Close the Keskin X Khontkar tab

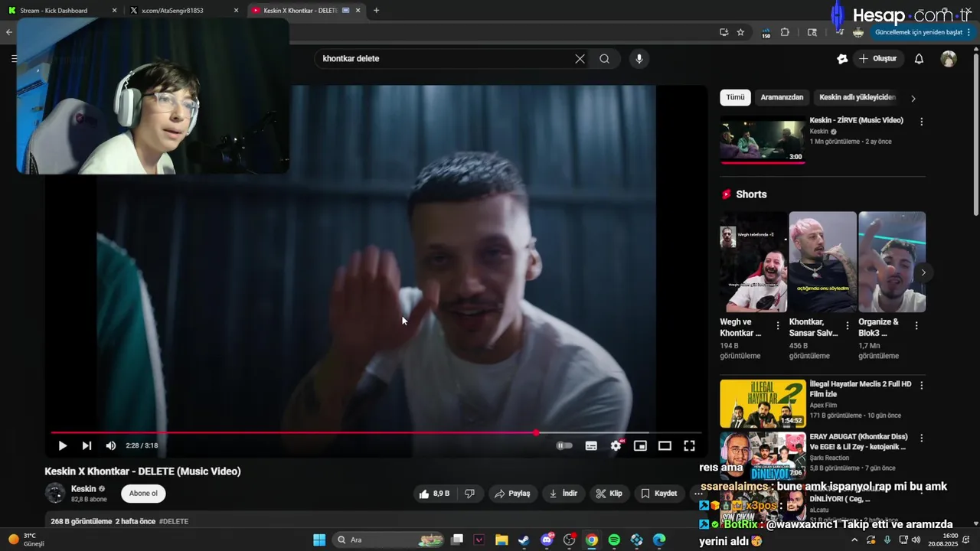point(358,11)
